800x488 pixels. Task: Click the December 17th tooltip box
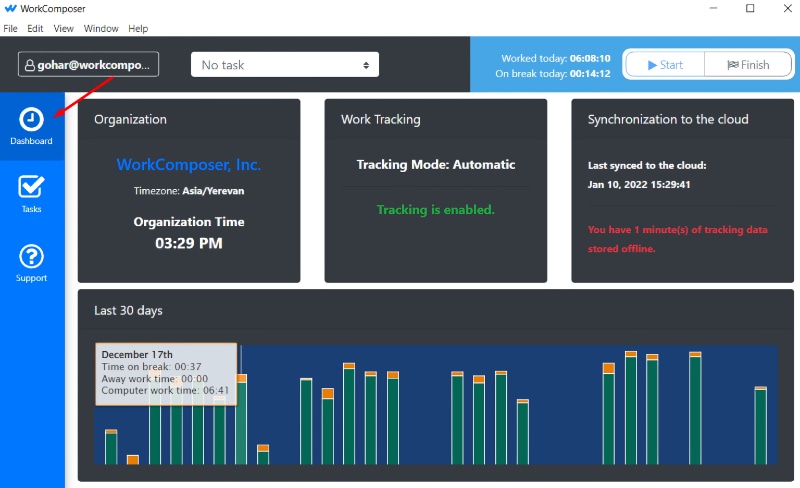(x=166, y=374)
